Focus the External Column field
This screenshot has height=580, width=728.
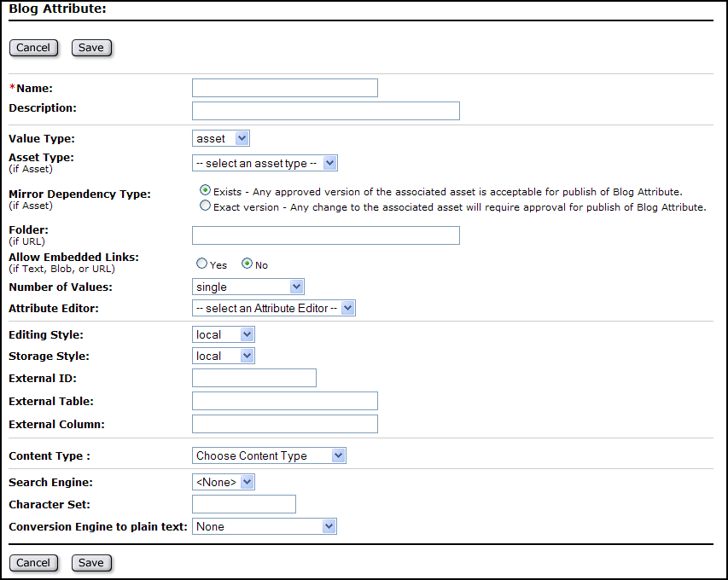[x=284, y=424]
